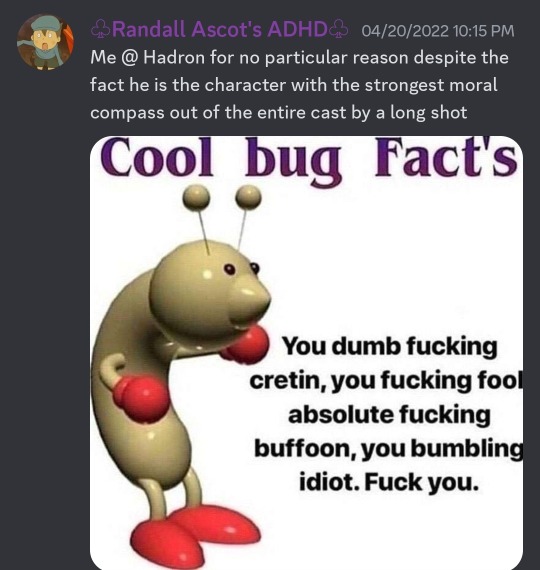
Task: Click the word "bug" in image title
Action: [293, 162]
